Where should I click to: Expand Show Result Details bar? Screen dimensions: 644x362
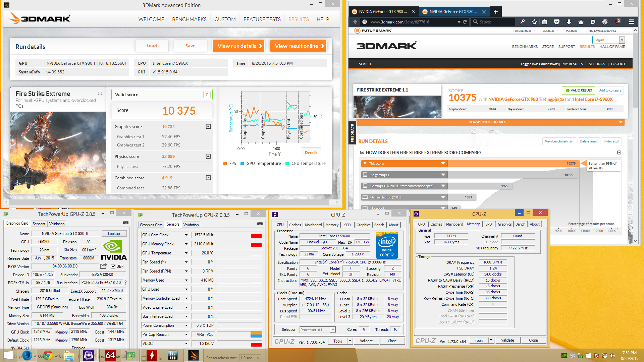click(x=490, y=122)
